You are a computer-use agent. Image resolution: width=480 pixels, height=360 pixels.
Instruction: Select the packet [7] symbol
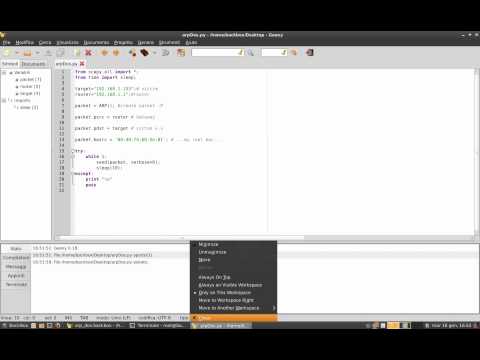tap(30, 79)
